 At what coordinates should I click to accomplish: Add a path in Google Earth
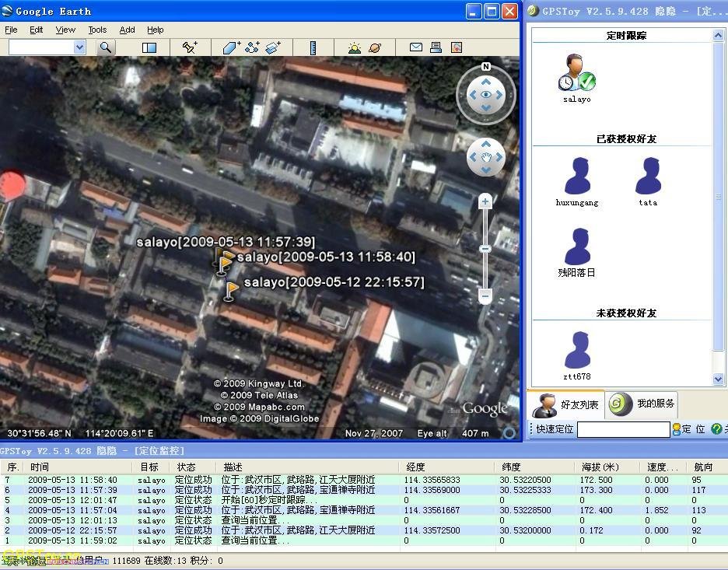click(x=252, y=47)
